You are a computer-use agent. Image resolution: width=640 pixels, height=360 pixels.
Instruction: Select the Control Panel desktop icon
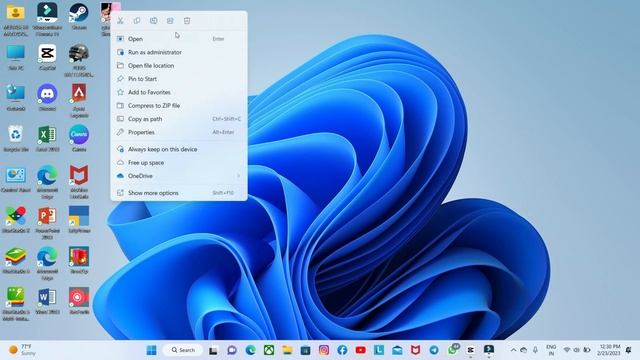click(x=16, y=180)
